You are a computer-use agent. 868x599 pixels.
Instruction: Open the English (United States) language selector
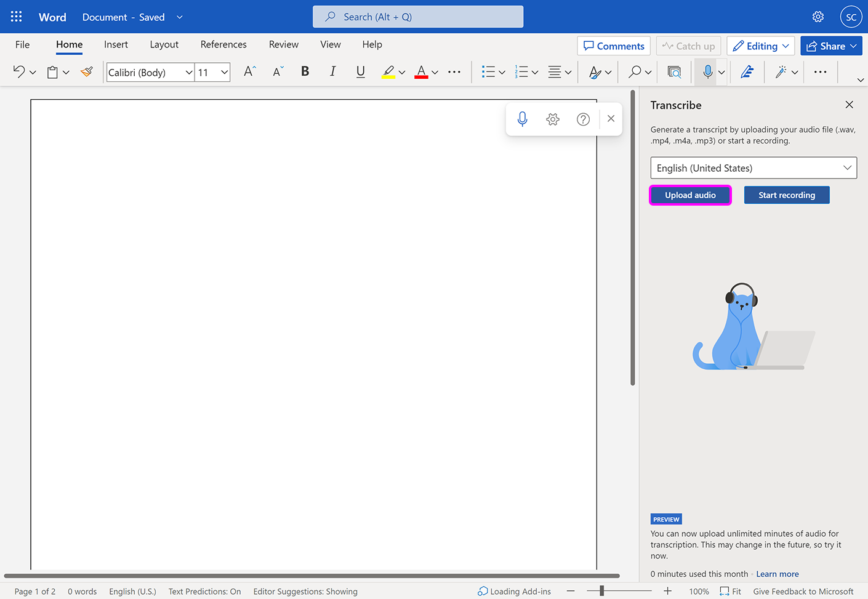click(x=753, y=167)
